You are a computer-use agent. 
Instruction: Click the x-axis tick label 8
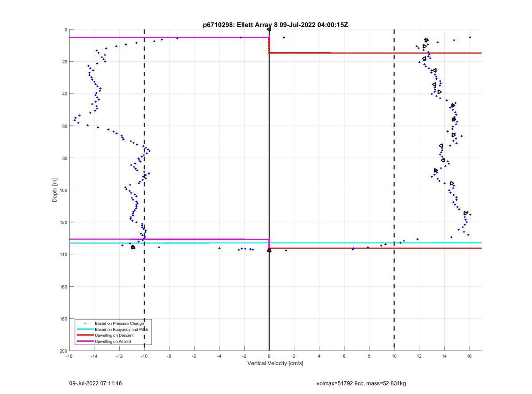(x=369, y=356)
